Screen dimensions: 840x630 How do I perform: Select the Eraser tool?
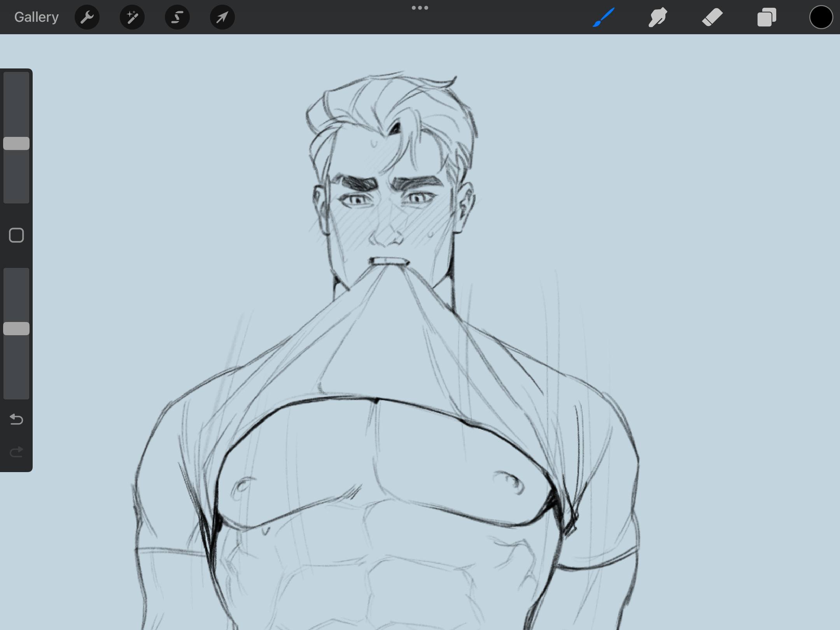712,17
